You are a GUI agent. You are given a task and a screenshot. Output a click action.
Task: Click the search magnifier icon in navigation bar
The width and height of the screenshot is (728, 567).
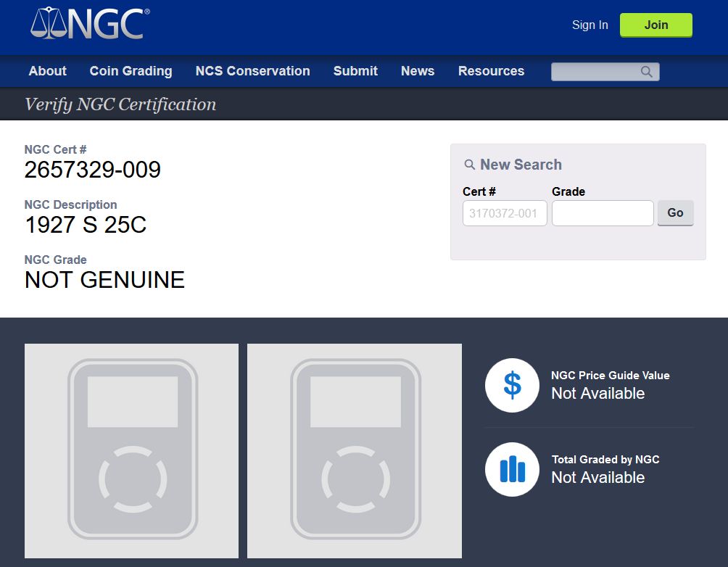click(646, 72)
